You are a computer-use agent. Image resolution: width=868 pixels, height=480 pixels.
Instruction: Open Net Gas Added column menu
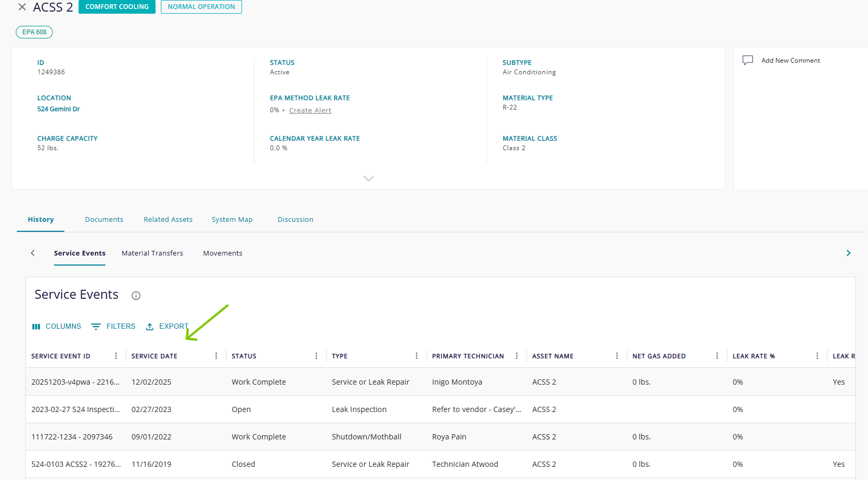pos(717,356)
